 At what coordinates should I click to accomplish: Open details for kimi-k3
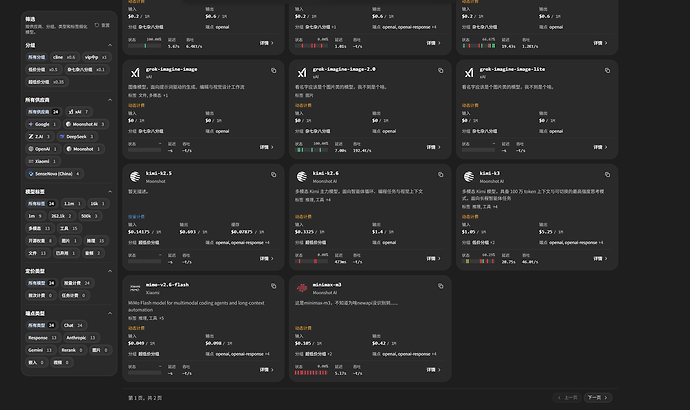tap(600, 259)
